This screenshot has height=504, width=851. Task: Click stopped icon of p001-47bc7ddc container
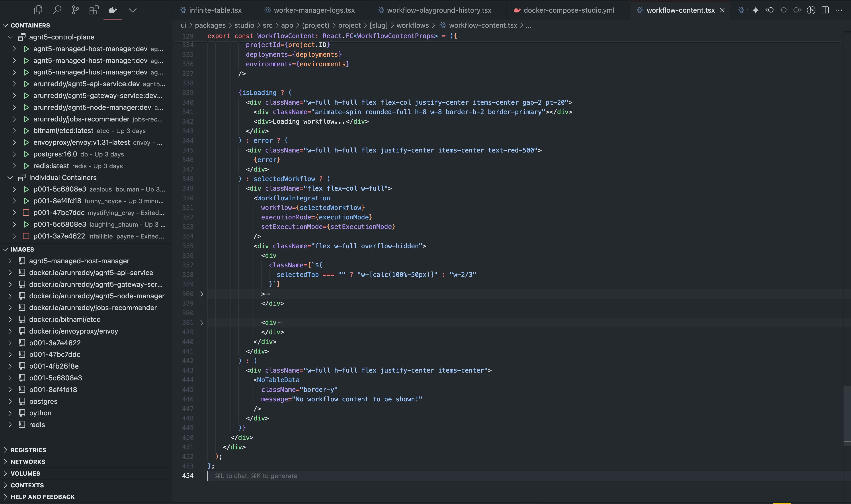[x=26, y=213]
